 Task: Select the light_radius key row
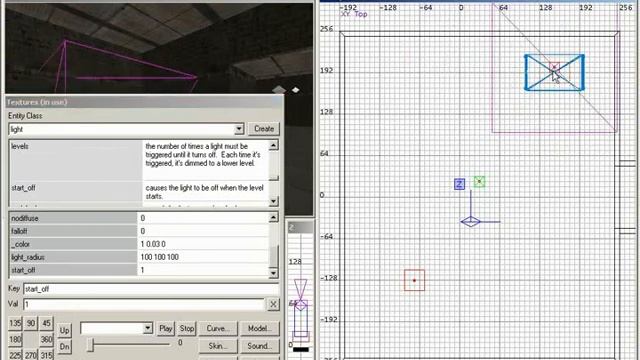[x=139, y=257]
